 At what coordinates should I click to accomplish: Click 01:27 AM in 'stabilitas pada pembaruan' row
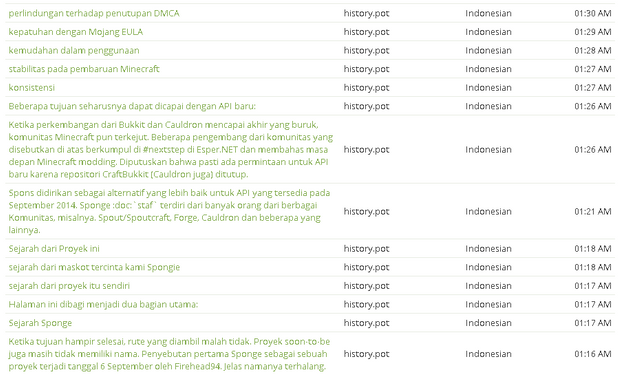click(593, 69)
